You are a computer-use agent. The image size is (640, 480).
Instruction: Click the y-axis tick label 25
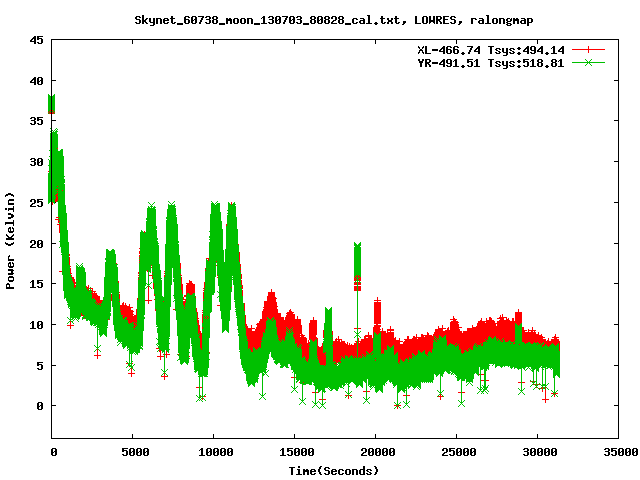click(x=36, y=202)
